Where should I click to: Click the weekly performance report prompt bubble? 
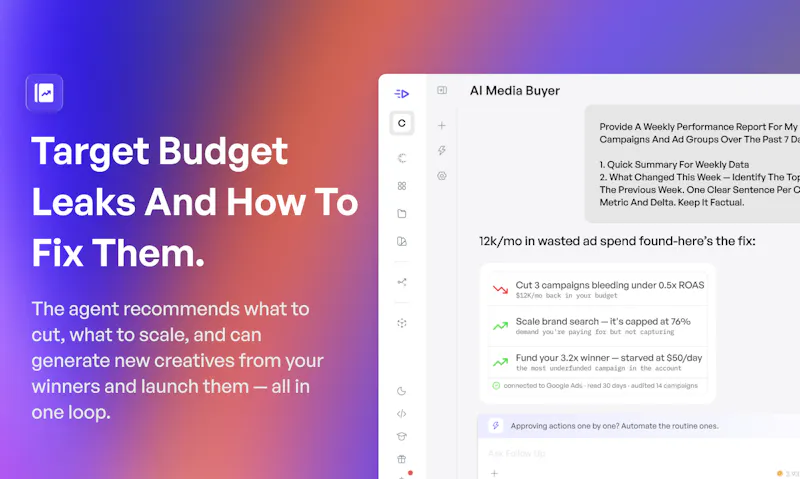point(692,164)
